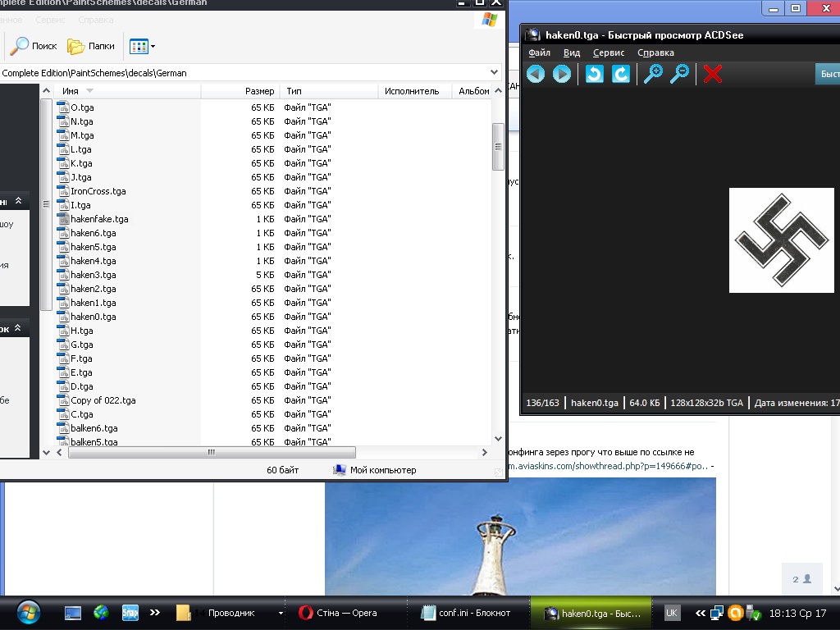Select file E.tga
This screenshot has width=840, height=630.
pos(81,372)
